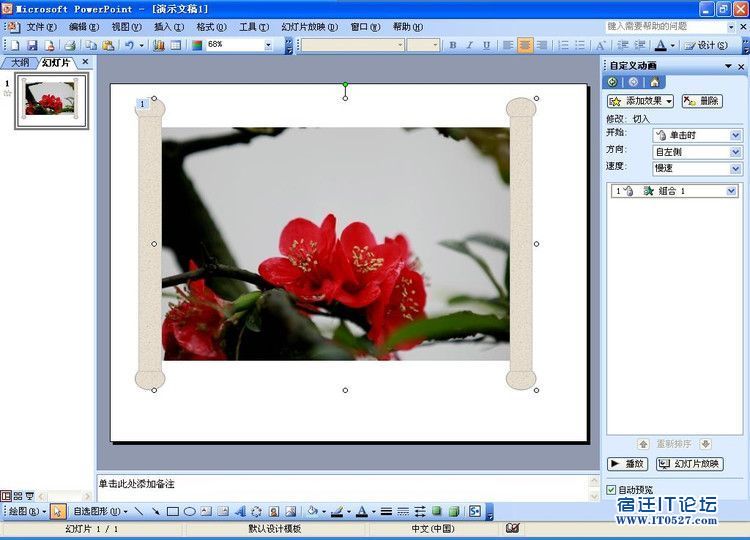Expand the 组合 1 animation item arrow
Screen dimensions: 750x540
point(731,191)
